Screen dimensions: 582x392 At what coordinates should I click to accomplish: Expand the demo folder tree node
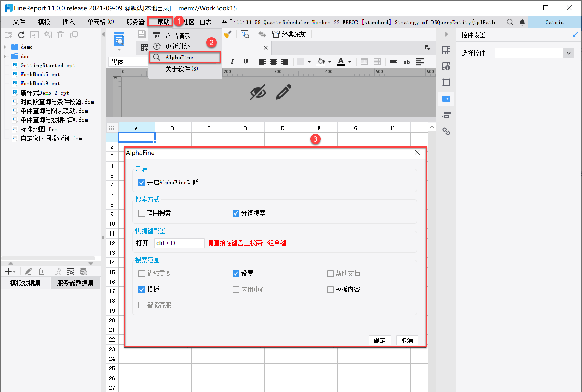click(5, 47)
